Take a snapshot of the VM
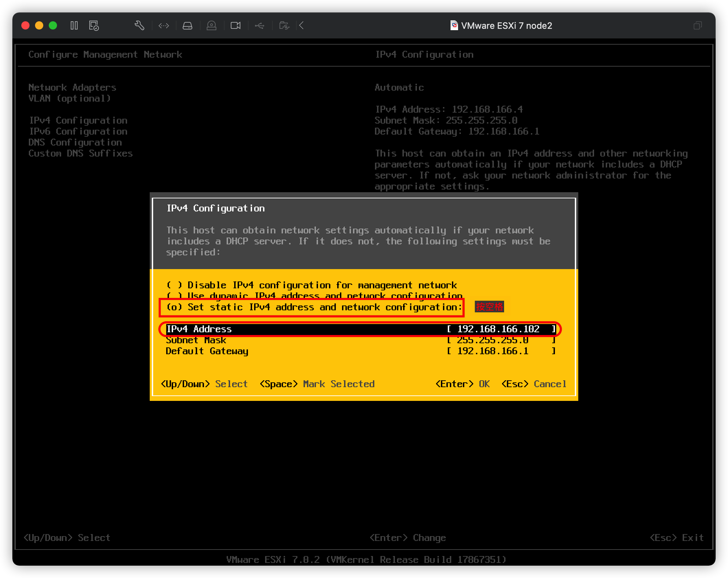Image resolution: width=728 pixels, height=578 pixels. point(93,25)
